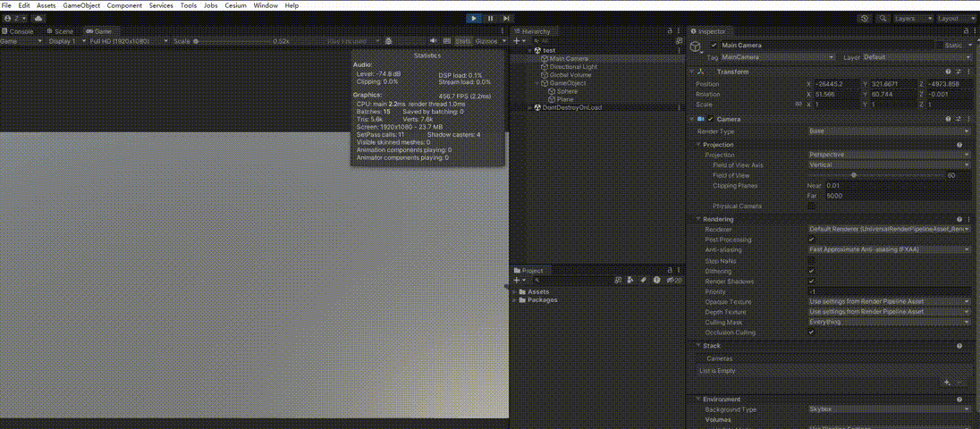980x429 pixels.
Task: Open the Project add plus button
Action: point(518,281)
